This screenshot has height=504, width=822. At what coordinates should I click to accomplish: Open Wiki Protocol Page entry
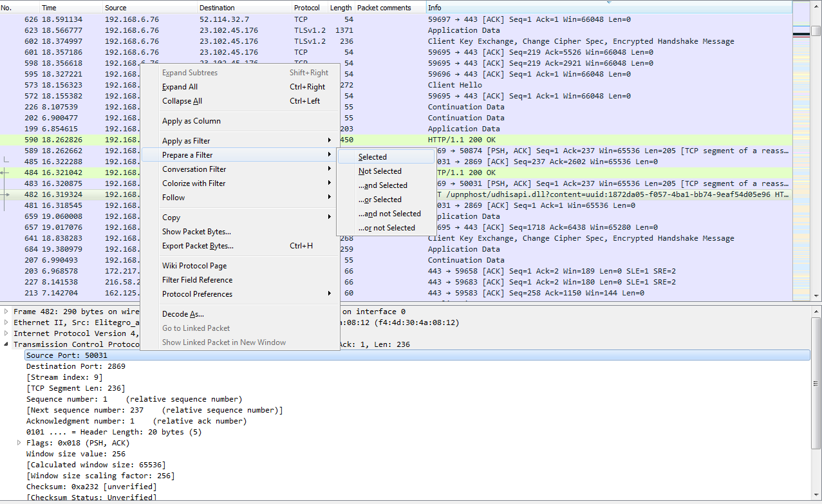click(194, 266)
